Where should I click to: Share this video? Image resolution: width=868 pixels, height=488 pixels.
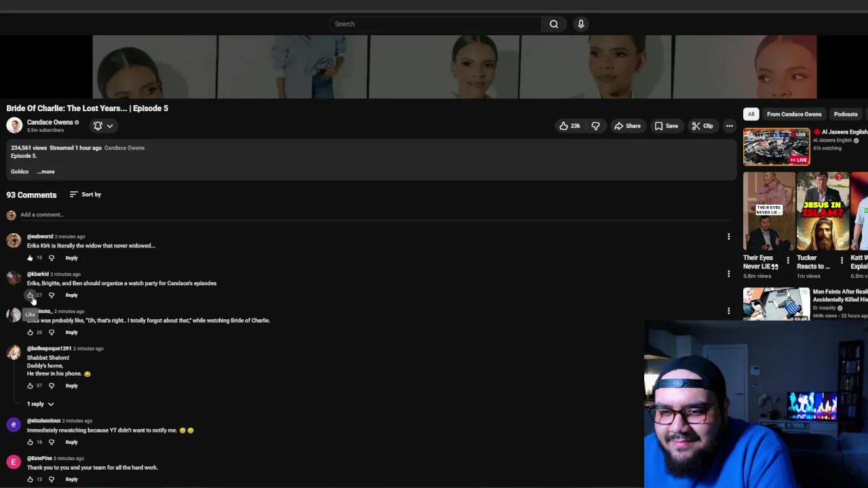[x=627, y=126]
